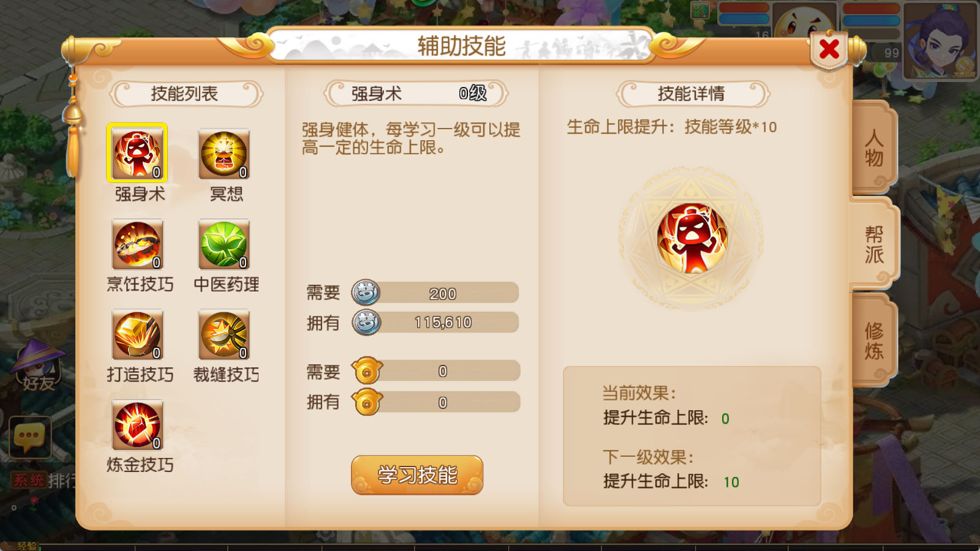Open the 好友 friends icon

coord(38,366)
